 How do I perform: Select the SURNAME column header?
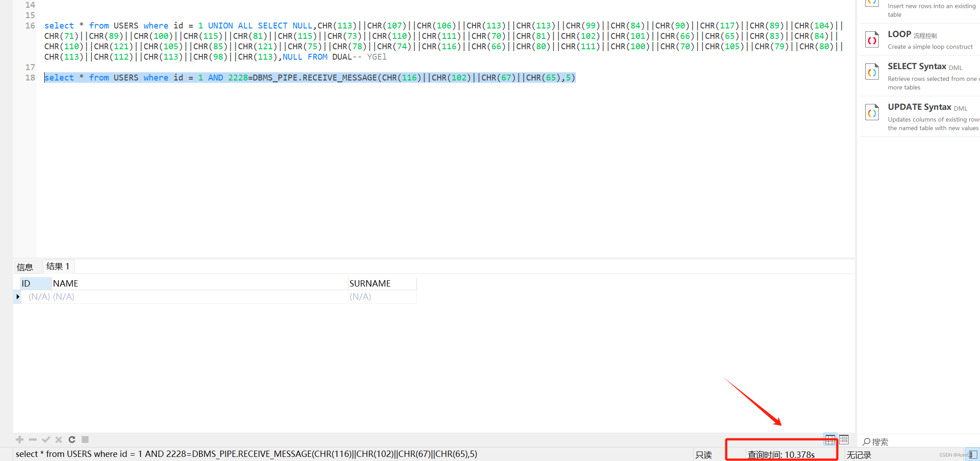point(370,283)
